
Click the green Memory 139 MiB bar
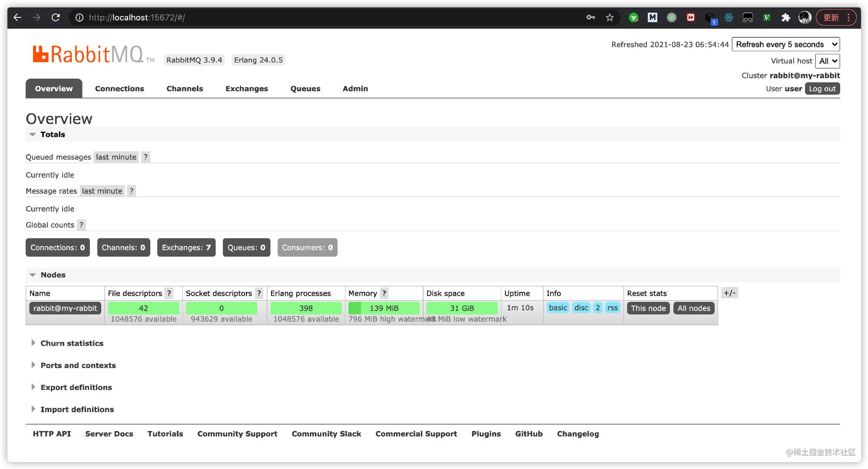384,308
